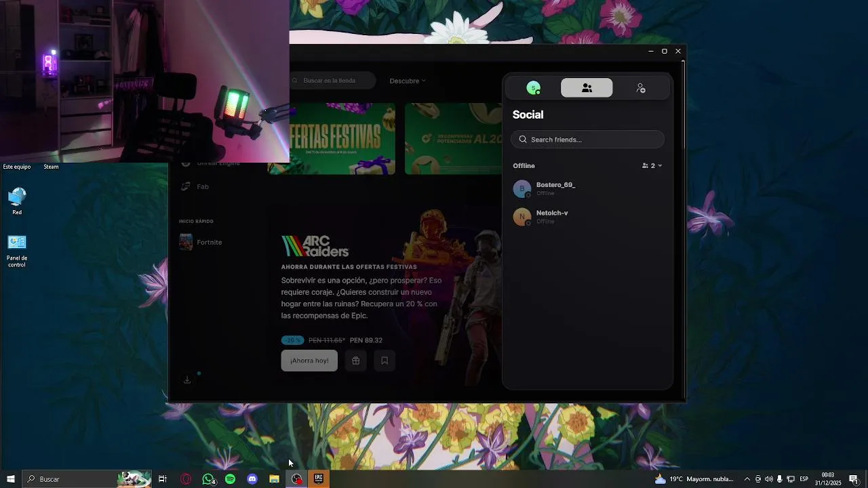Click the Fortnite thumbnail icon

tap(186, 242)
